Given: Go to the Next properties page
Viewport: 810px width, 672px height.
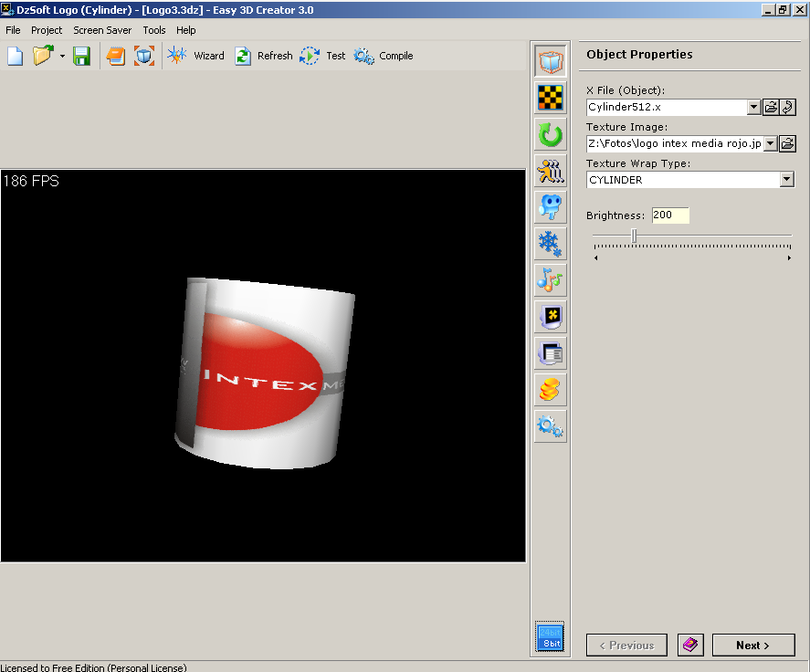Looking at the screenshot, I should coord(753,646).
